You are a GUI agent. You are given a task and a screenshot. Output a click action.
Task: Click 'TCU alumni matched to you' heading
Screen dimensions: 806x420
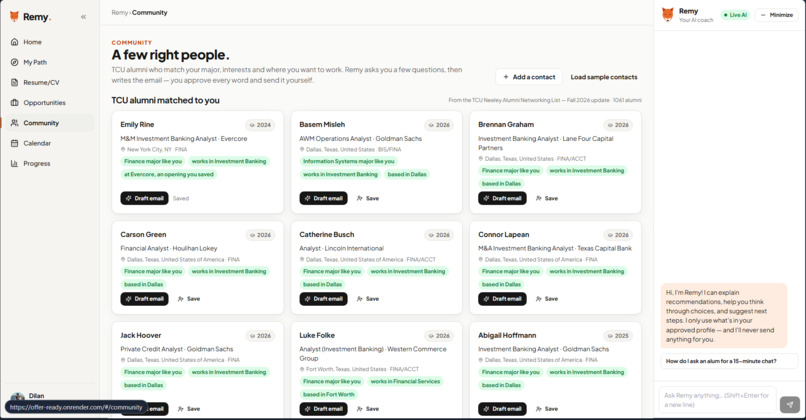[x=166, y=100]
